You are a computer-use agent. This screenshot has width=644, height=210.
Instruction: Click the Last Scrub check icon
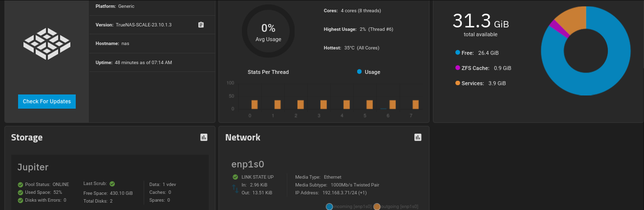[112, 184]
